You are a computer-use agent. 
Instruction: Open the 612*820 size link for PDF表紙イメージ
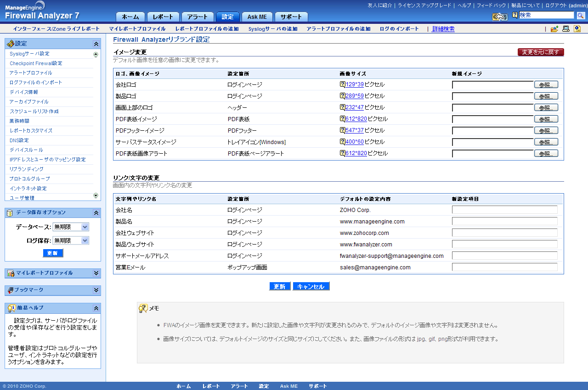tap(356, 119)
